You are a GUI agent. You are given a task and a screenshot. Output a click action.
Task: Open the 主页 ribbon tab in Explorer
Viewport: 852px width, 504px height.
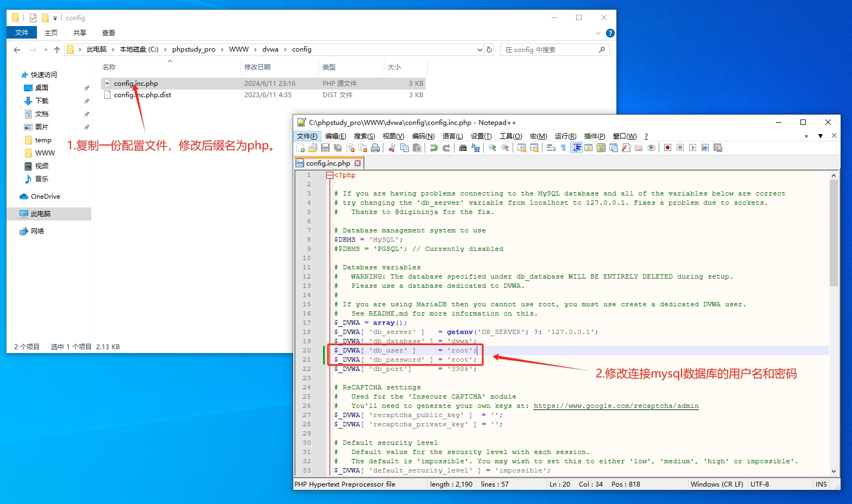click(51, 33)
